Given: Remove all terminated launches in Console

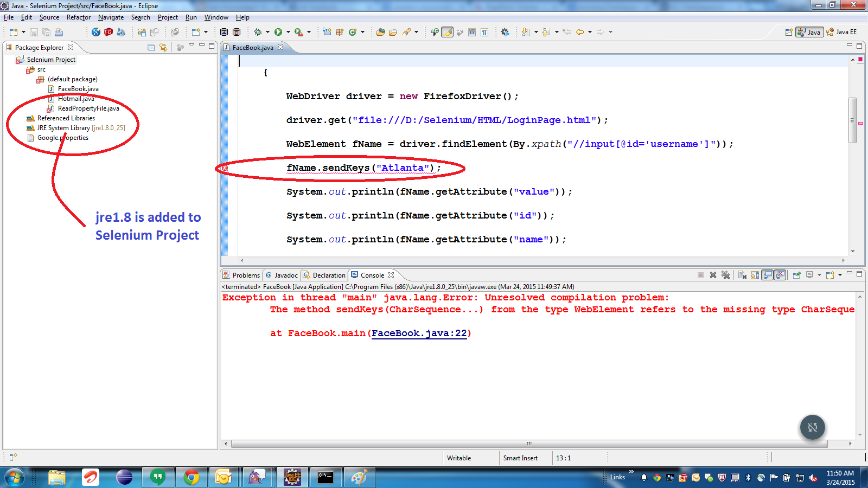Looking at the screenshot, I should click(725, 275).
